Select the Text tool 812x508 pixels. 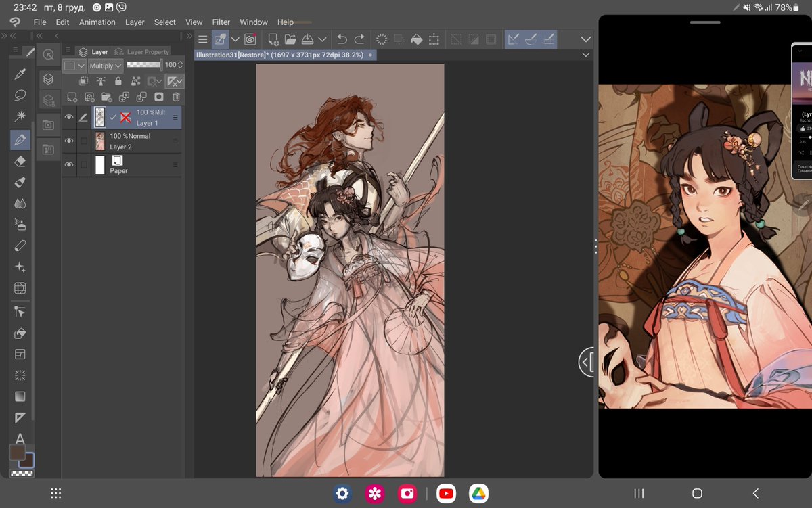20,439
